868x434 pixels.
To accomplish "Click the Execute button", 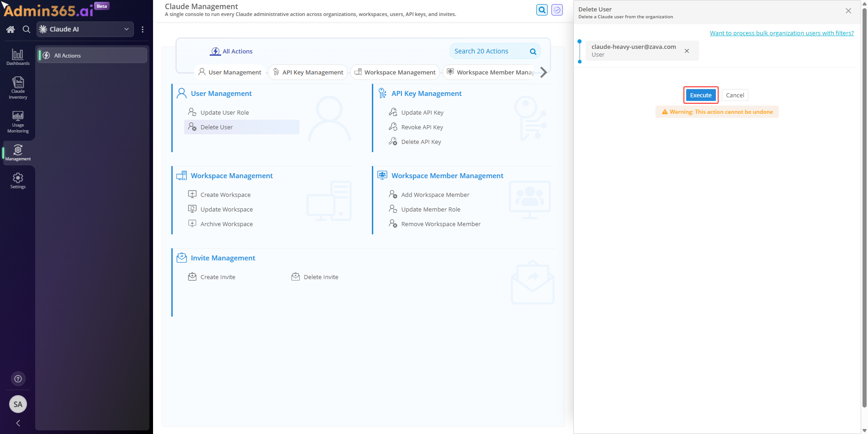I will point(701,95).
